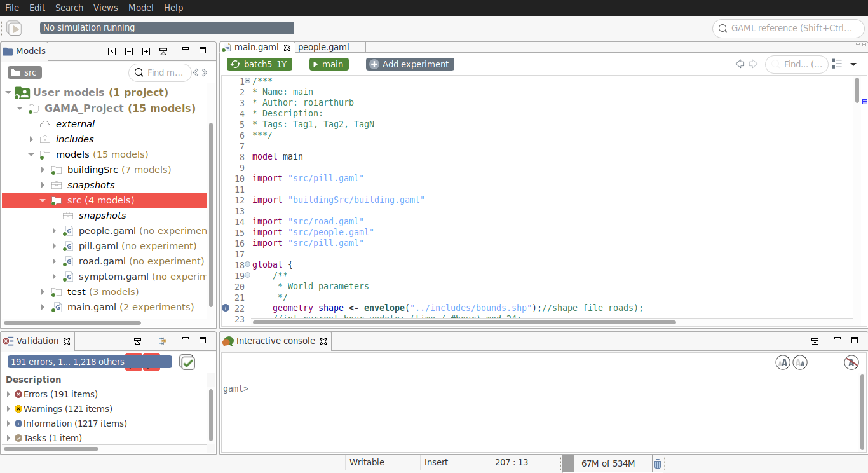The image size is (868, 473).
Task: Click the Models panel toolbar collapse icon
Action: click(x=163, y=51)
